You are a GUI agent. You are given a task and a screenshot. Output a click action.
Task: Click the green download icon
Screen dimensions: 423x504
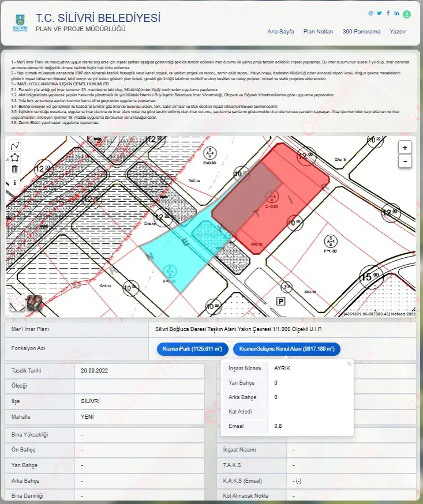coord(407,14)
